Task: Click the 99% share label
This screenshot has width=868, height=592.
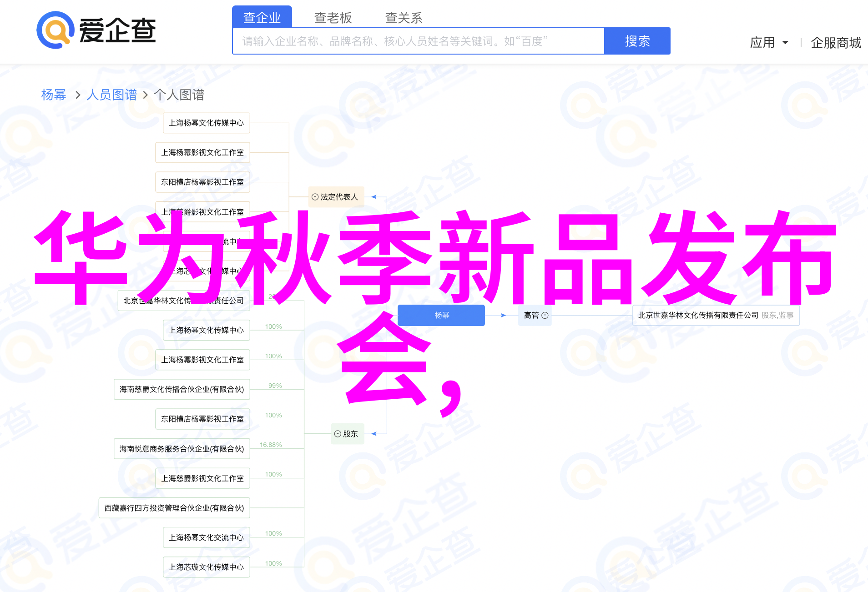Action: point(275,386)
